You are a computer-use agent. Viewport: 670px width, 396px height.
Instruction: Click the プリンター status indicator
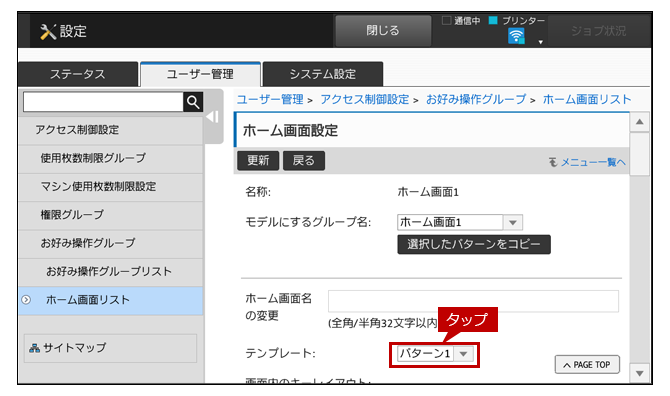(x=517, y=21)
